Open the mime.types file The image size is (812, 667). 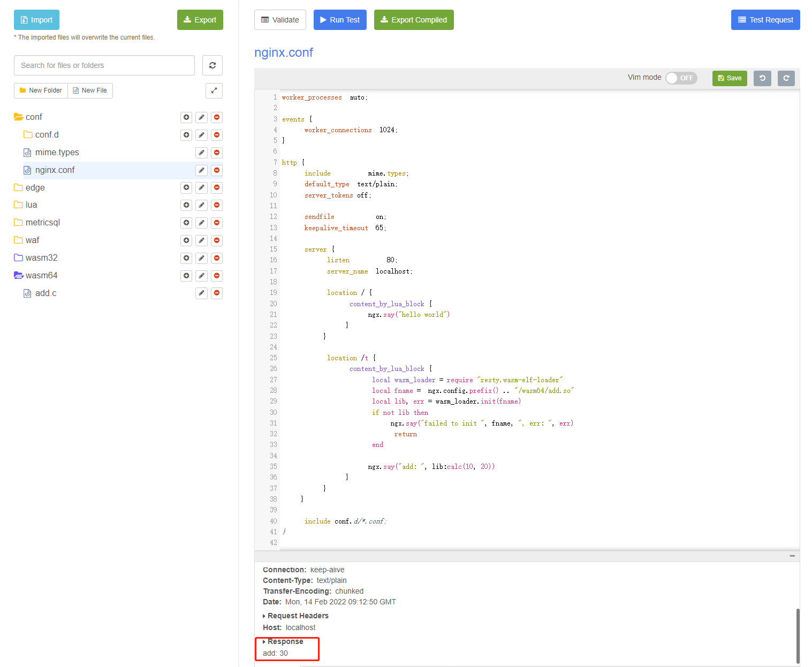point(51,153)
